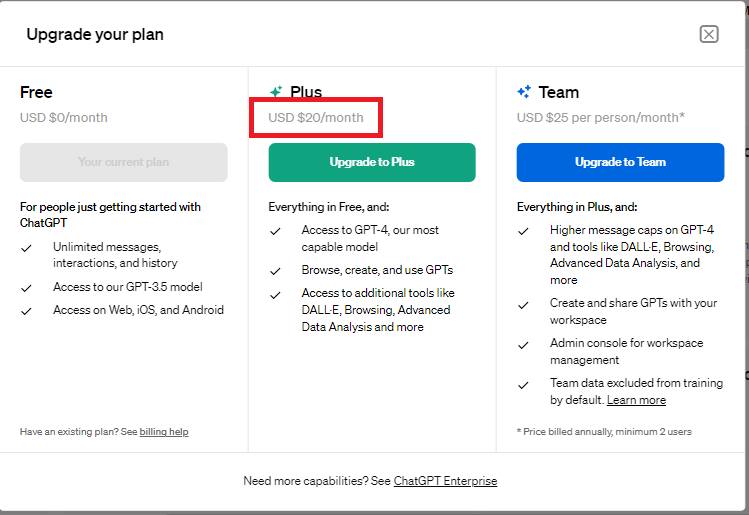Select the Free plan heading
The image size is (749, 515).
point(36,92)
